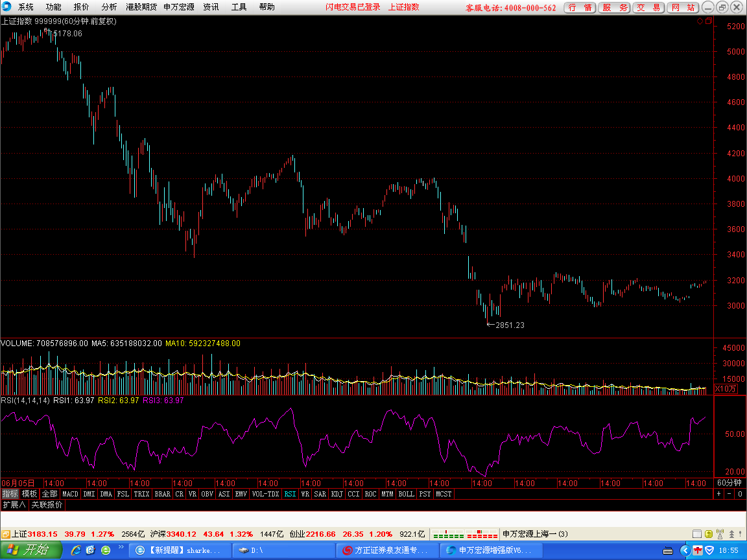Open the 工具 menu
747x560 pixels.
tap(239, 6)
